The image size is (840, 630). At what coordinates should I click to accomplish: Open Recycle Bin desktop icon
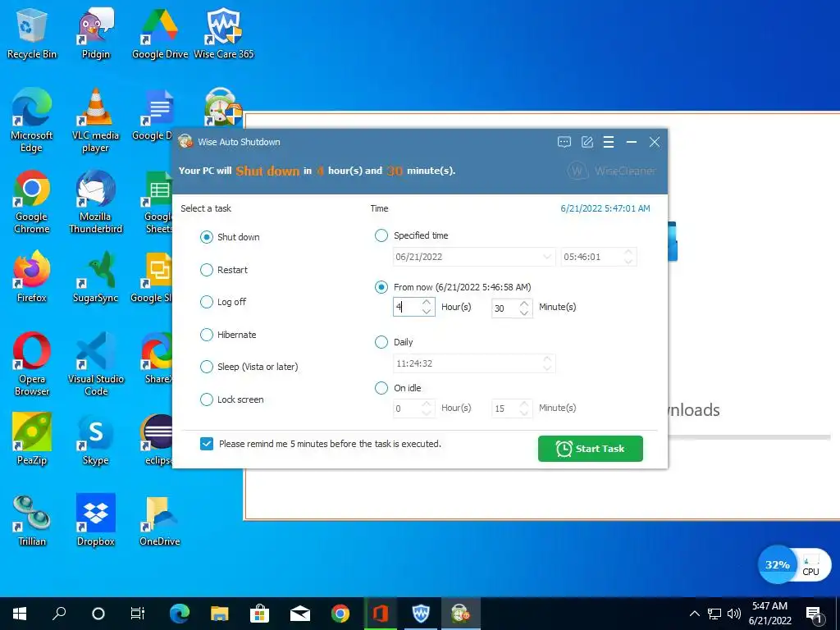point(32,33)
